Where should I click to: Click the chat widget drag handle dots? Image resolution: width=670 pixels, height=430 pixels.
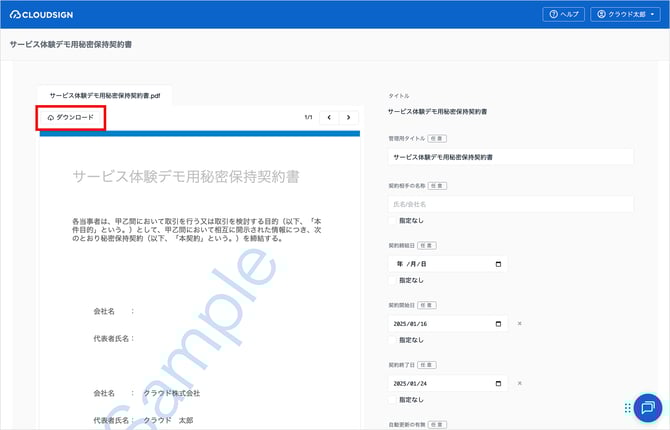coord(627,407)
